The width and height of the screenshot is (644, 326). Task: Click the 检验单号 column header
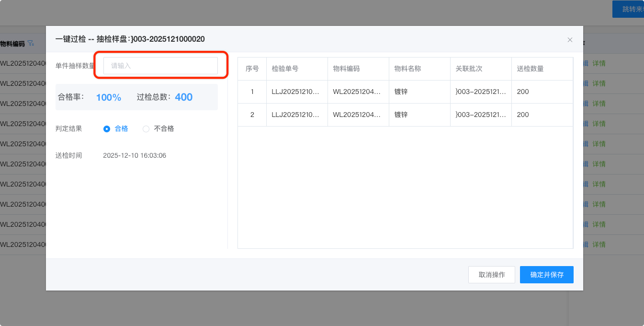[285, 69]
